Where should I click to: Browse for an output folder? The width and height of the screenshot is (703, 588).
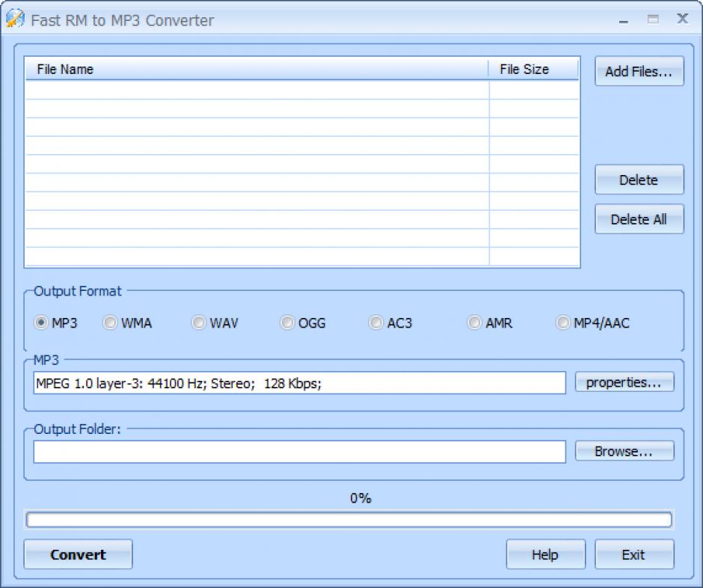624,451
